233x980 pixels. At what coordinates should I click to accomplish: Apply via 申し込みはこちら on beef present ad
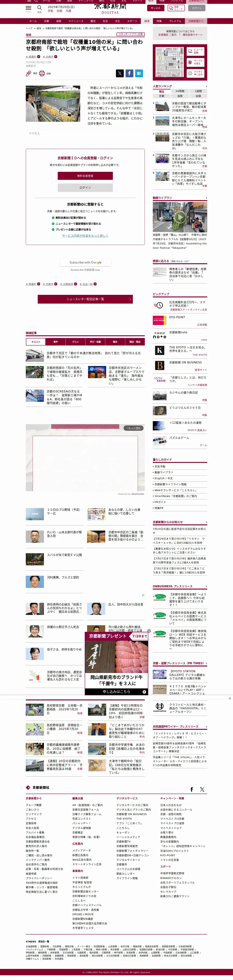[116, 692]
